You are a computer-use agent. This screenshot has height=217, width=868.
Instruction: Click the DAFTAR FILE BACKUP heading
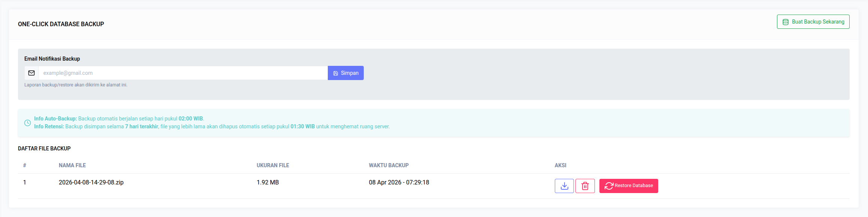[44, 149]
